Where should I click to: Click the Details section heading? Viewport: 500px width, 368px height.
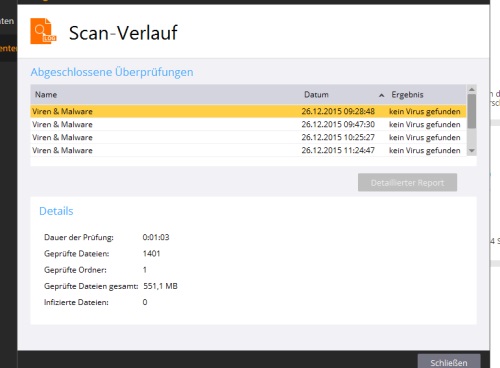click(56, 211)
